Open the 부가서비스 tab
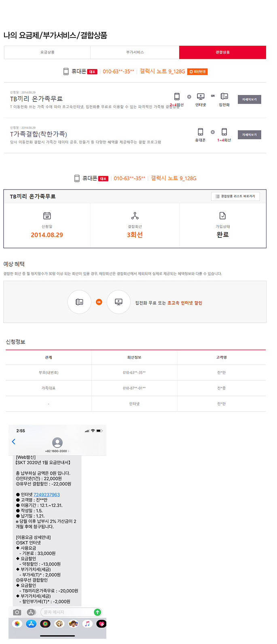 click(135, 53)
